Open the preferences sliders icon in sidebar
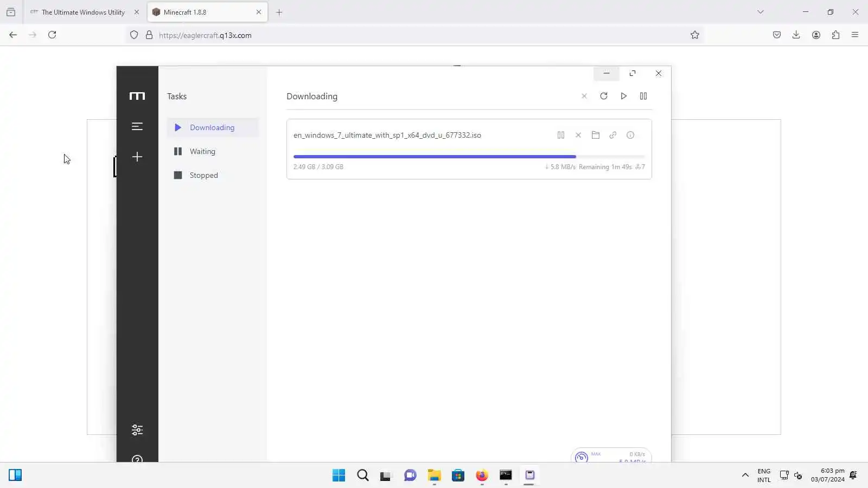The image size is (868, 488). [x=137, y=430]
